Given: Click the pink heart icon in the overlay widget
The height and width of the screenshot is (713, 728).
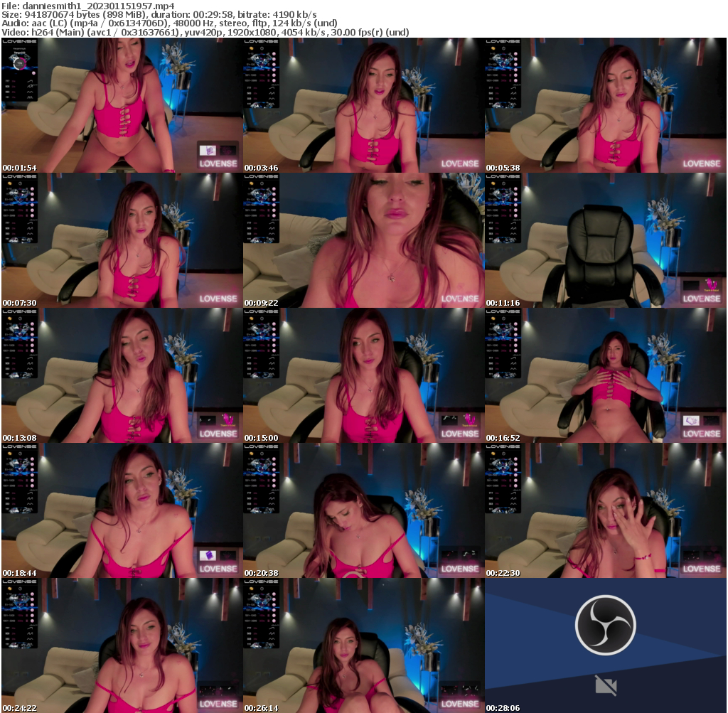Looking at the screenshot, I should pyautogui.click(x=33, y=73).
